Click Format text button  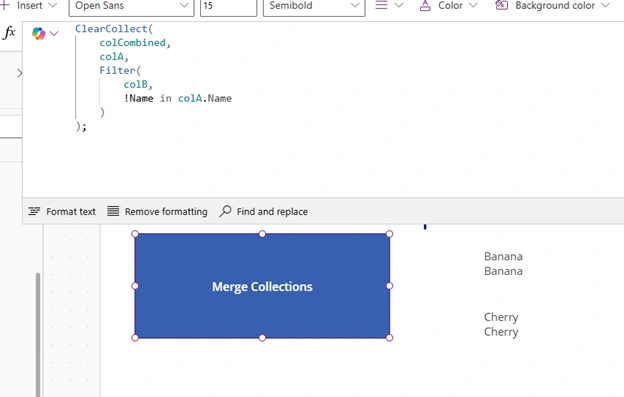click(x=62, y=212)
